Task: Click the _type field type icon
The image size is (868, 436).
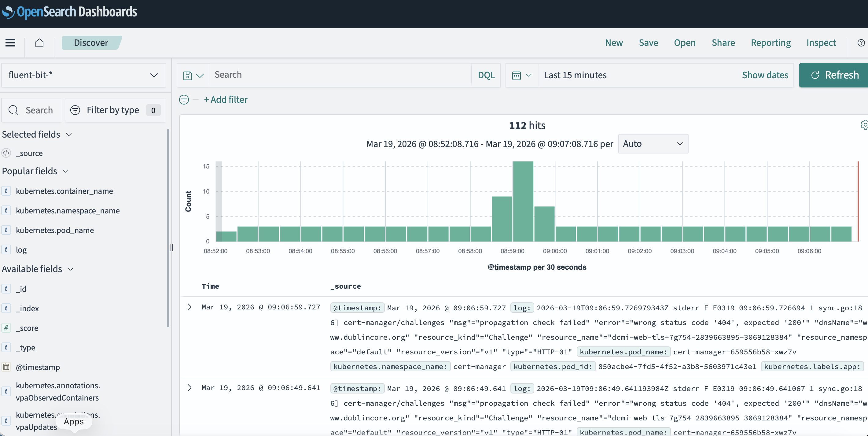Action: click(6, 347)
